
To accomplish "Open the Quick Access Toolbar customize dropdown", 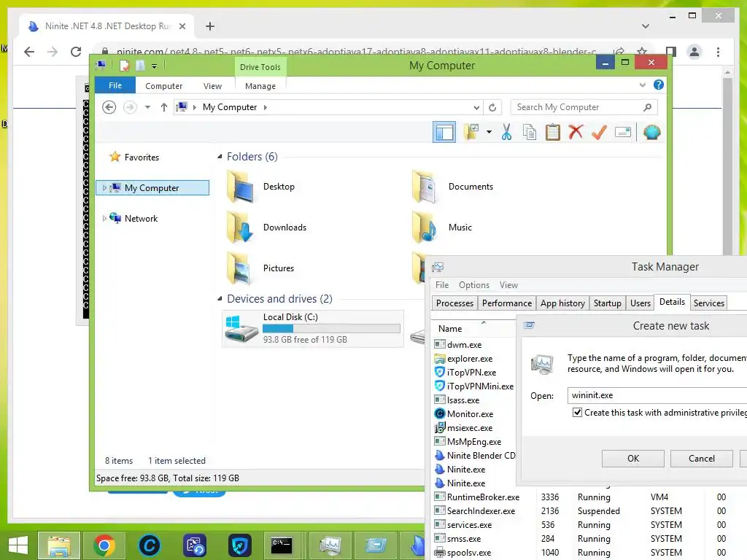I will point(155,66).
